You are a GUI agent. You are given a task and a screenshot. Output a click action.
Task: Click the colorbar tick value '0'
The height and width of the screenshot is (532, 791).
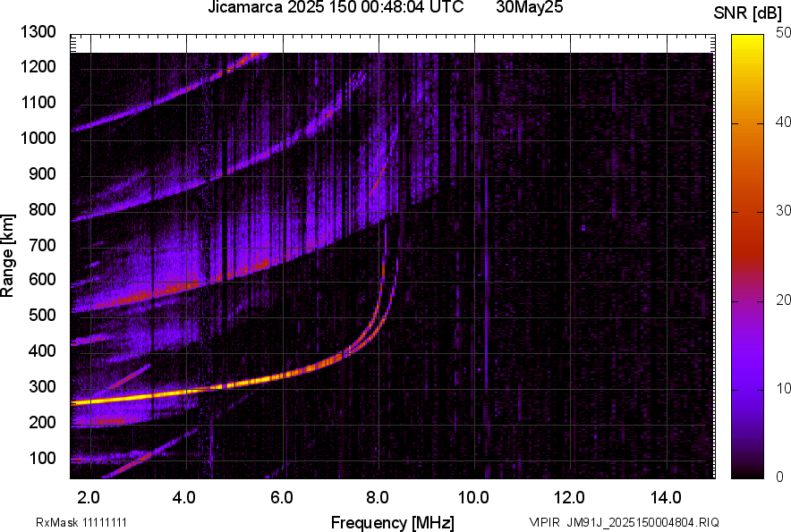(x=780, y=477)
